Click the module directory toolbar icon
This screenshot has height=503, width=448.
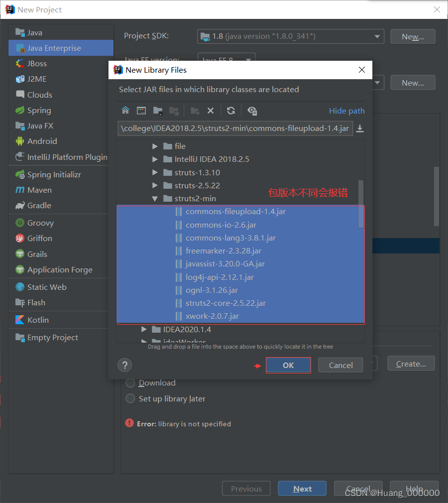tap(174, 111)
